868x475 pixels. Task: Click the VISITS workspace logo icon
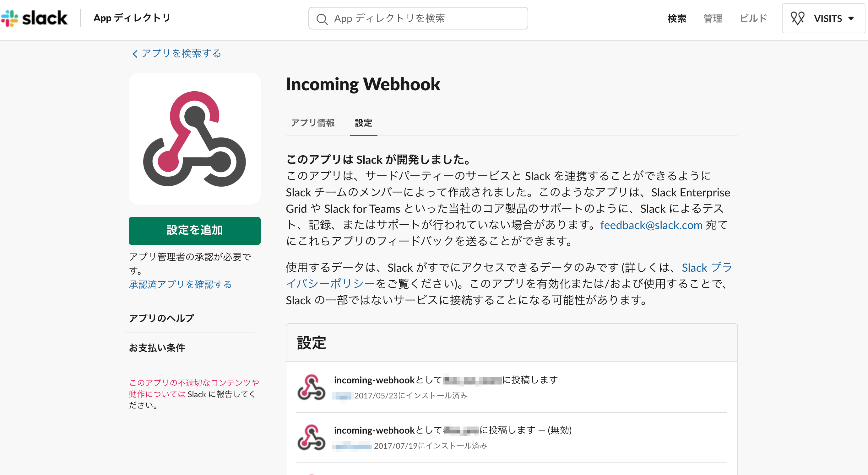(x=798, y=18)
